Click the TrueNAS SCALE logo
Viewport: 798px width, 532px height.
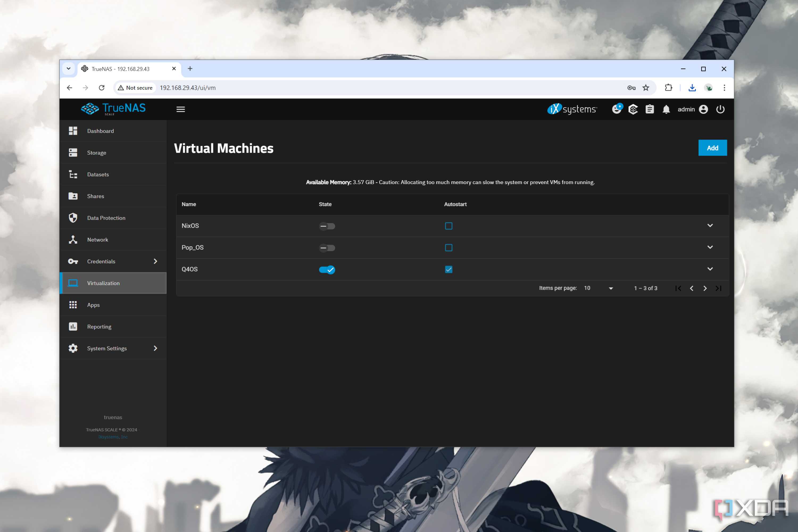(113, 109)
